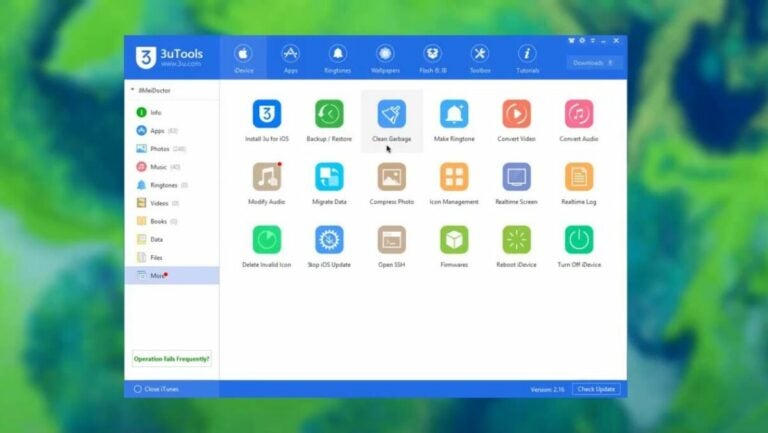Select Data in the sidebar
Screen dimensions: 768x433
(x=171, y=240)
